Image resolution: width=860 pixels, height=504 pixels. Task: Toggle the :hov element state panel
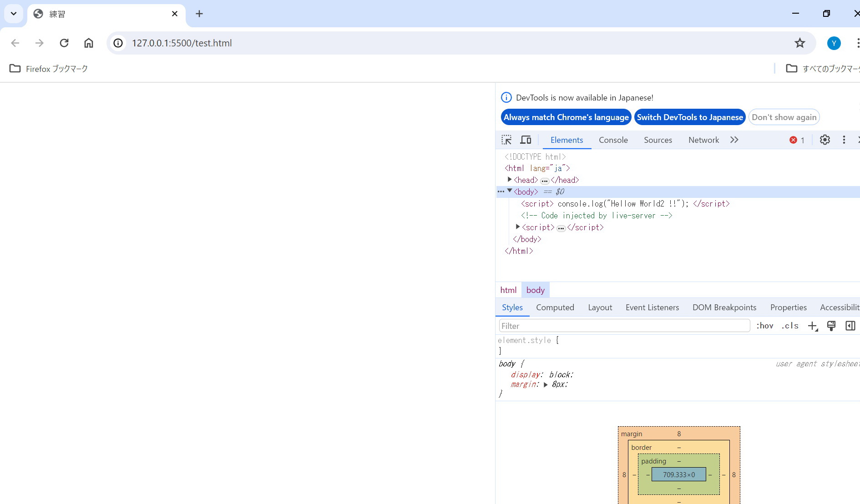pos(764,326)
